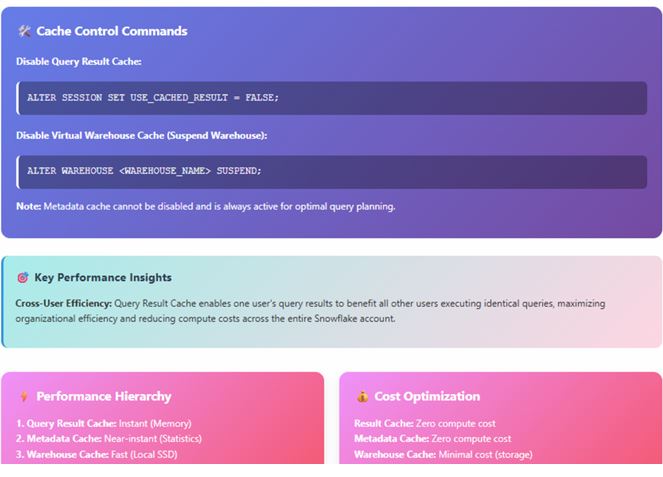This screenshot has height=477, width=663.
Task: Click the money bag icon beside Cost Optimization
Action: (362, 396)
